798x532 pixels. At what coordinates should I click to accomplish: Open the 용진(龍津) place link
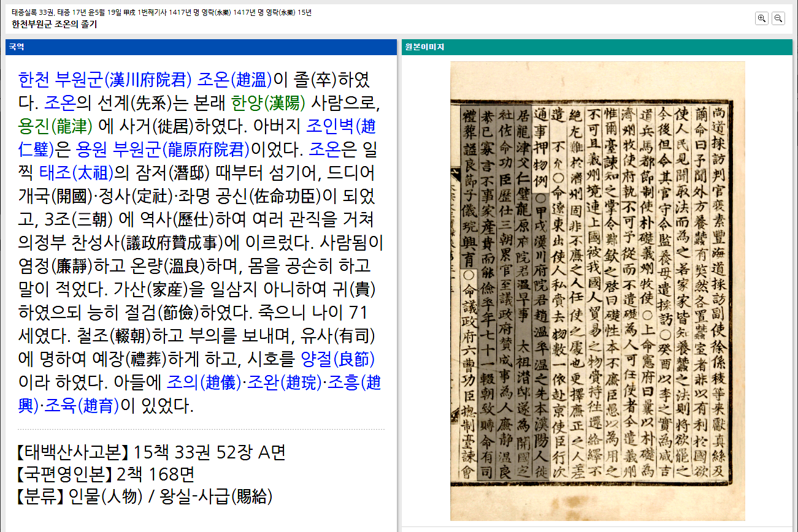(x=55, y=126)
